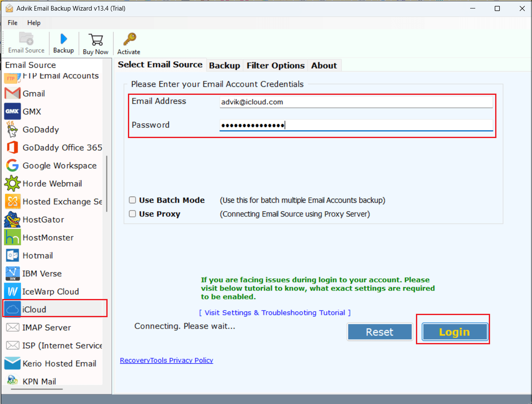
Task: Switch to Select Email Source tab
Action: [x=160, y=65]
